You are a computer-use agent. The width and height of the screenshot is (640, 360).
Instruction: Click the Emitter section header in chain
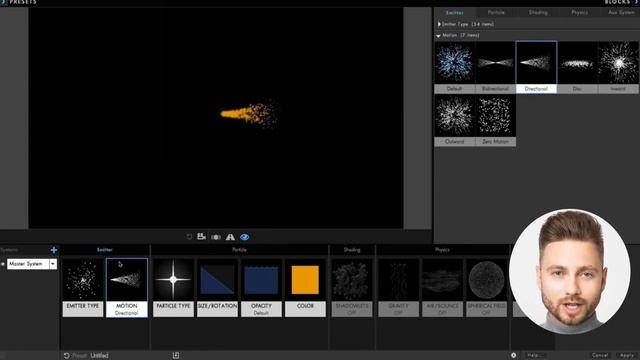coord(105,250)
